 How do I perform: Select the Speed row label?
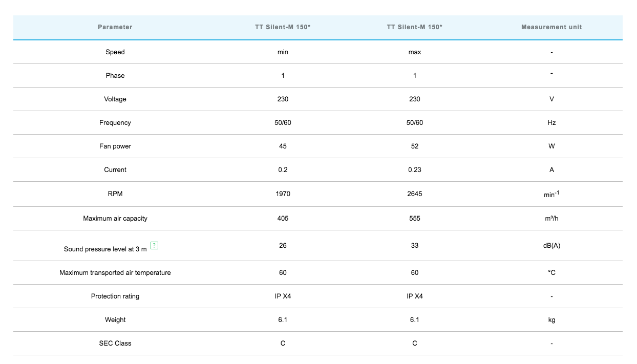(x=115, y=52)
